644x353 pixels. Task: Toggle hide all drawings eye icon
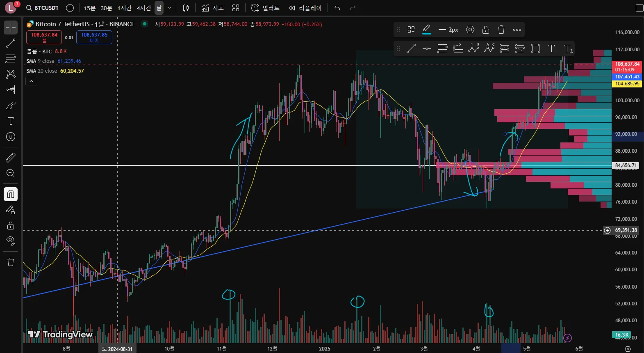[11, 241]
